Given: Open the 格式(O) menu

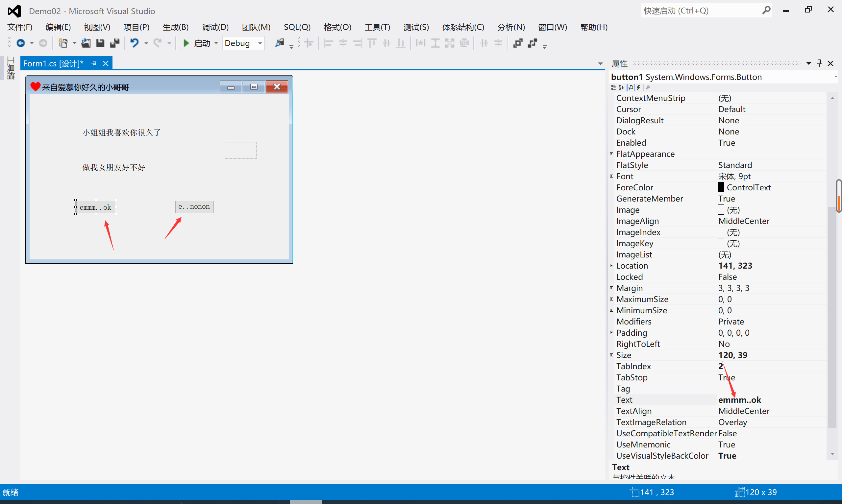Looking at the screenshot, I should 337,27.
